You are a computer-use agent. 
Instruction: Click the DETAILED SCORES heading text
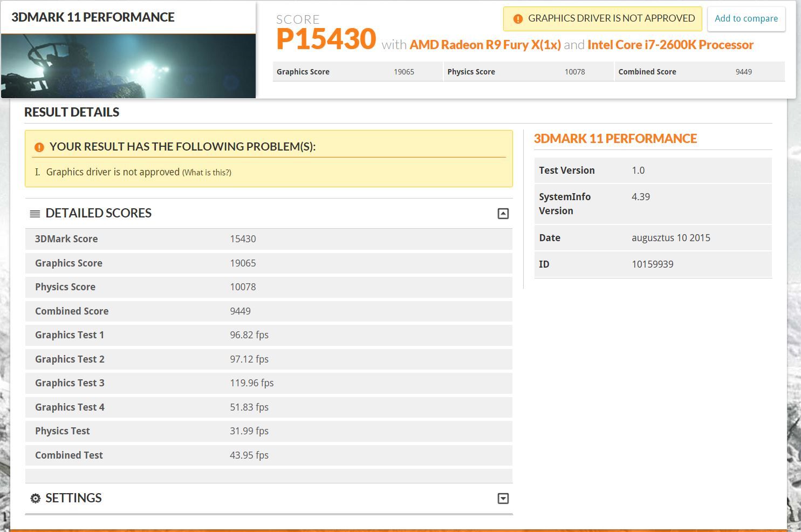tap(99, 213)
